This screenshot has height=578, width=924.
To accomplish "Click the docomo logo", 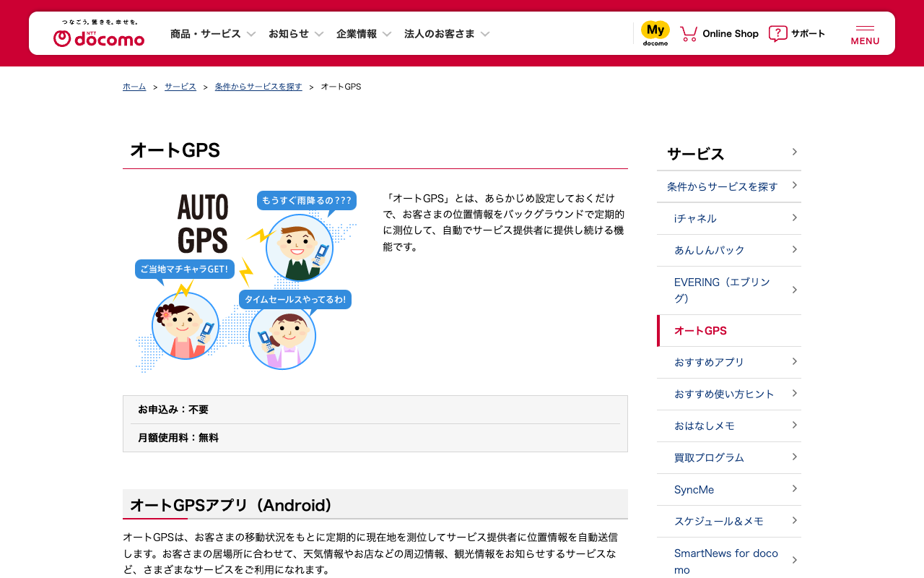I will (x=99, y=33).
